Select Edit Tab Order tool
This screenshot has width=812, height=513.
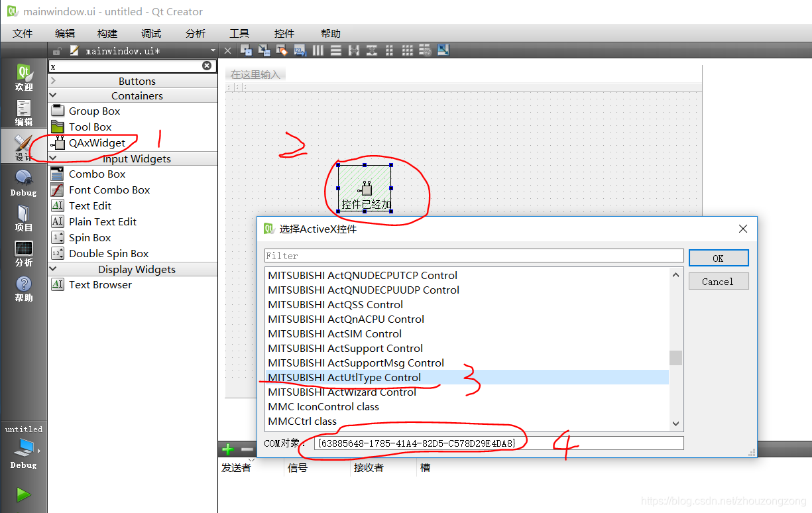pos(300,50)
